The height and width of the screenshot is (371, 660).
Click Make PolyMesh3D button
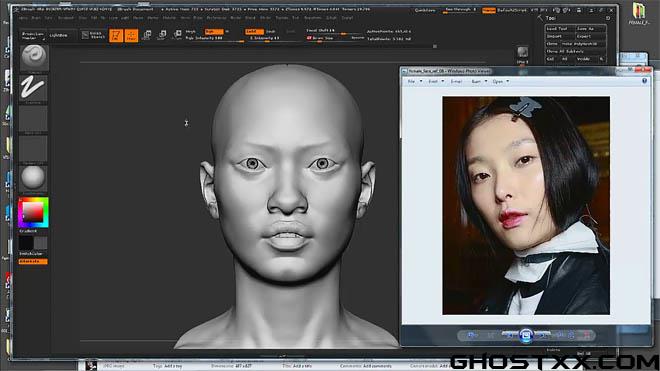point(584,44)
